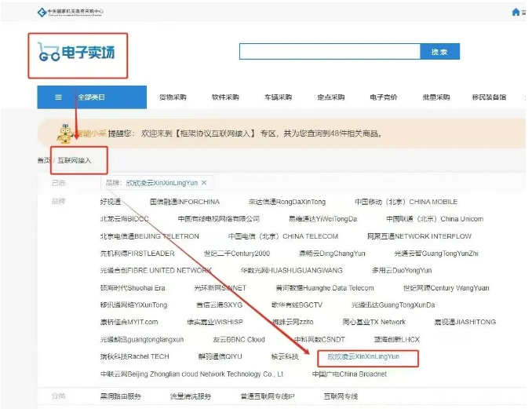Select brand 世纪二千Century2000
Screen dimensions: 532x409
tap(237, 254)
